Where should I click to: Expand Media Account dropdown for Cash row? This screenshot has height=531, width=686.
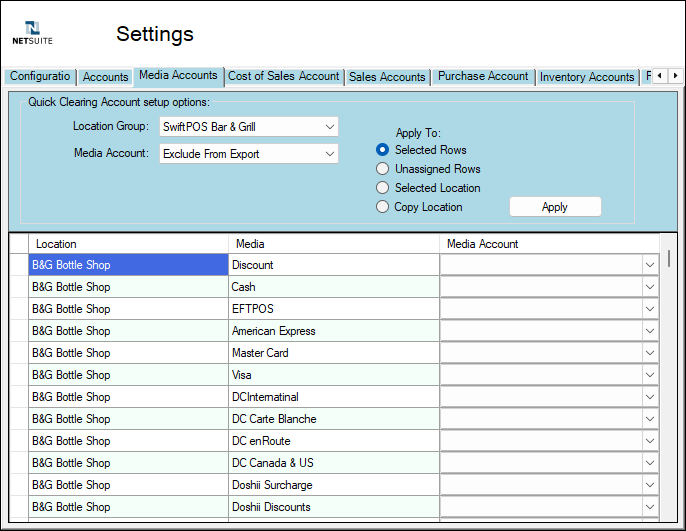point(650,287)
